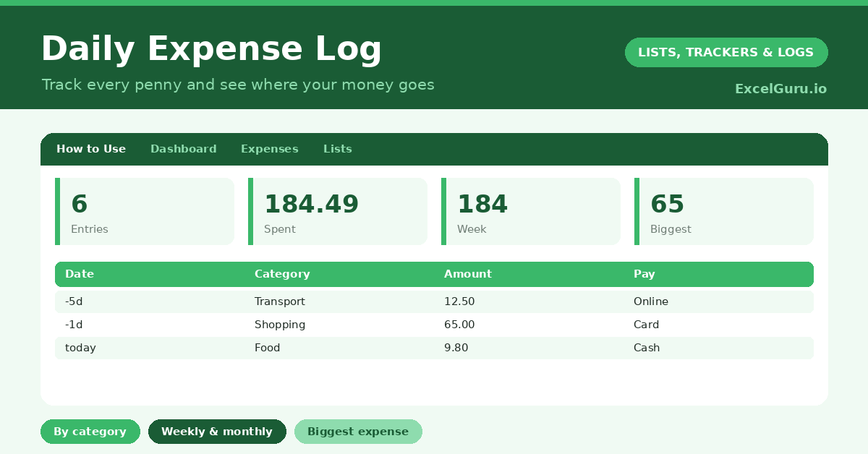
Task: Click the Pay column header
Action: (644, 274)
